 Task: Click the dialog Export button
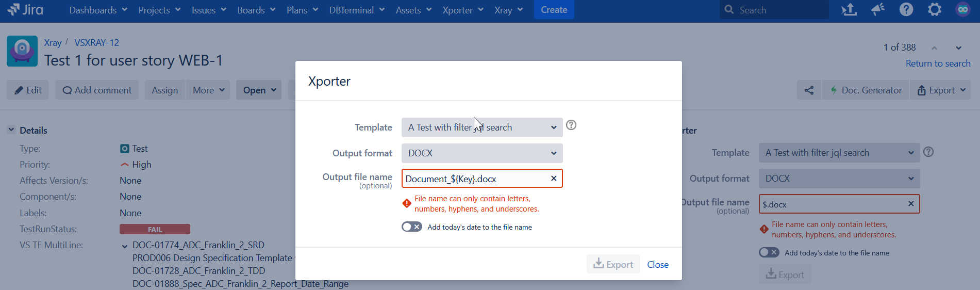point(613,264)
